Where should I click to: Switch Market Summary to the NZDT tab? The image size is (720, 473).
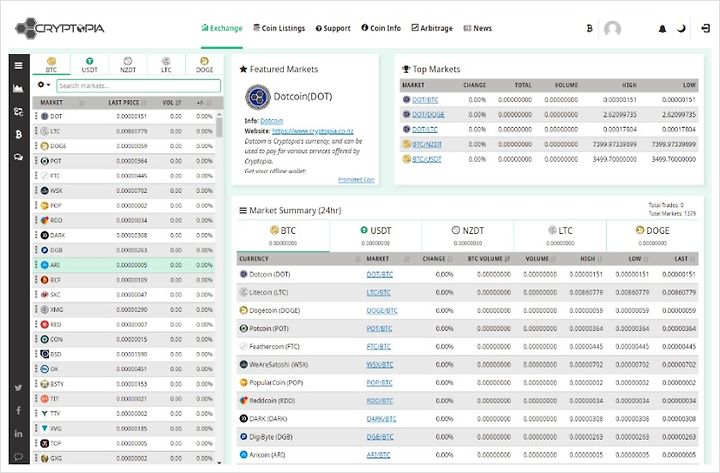pos(468,236)
